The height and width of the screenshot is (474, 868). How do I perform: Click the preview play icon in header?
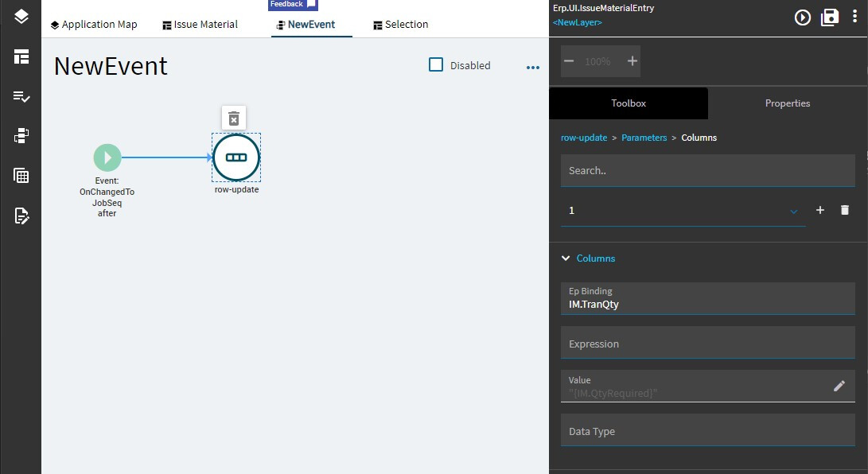[x=802, y=17]
